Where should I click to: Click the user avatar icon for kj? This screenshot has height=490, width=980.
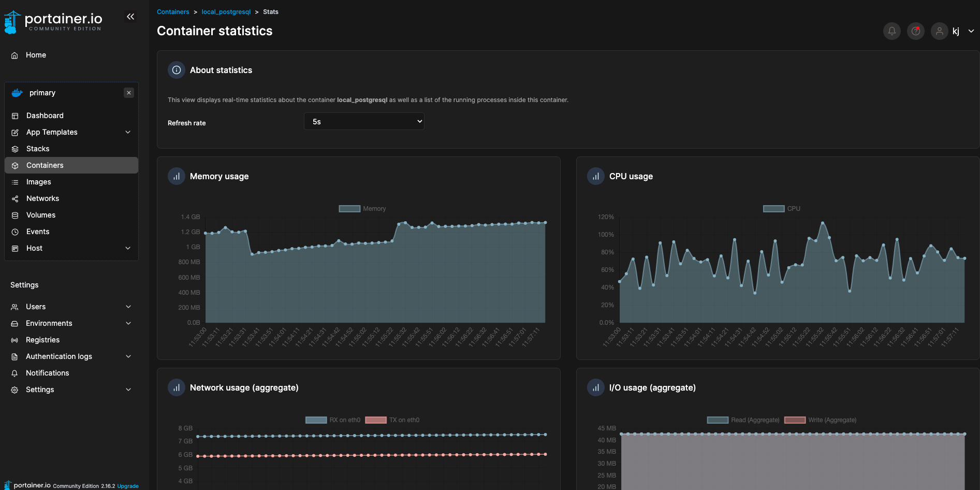tap(939, 31)
